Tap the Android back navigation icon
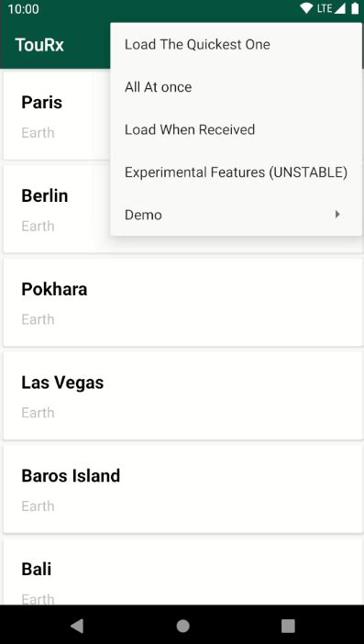 click(x=77, y=626)
